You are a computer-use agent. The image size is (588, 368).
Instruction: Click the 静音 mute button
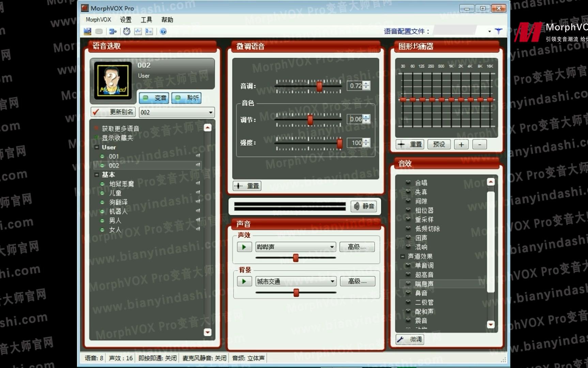364,206
